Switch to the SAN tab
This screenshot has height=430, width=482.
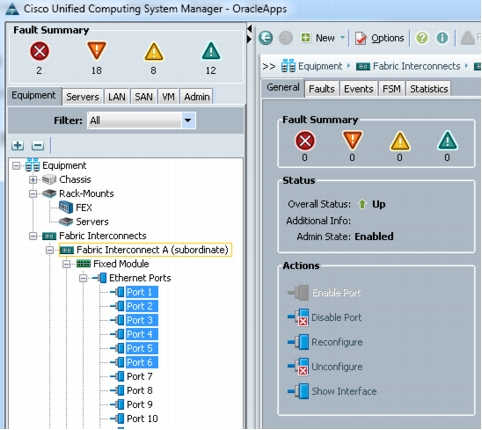click(x=144, y=97)
